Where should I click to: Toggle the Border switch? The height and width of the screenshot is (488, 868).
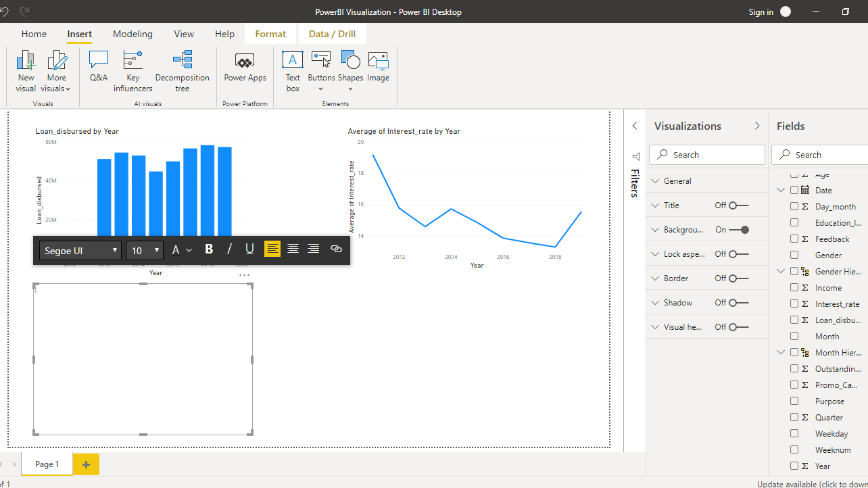(x=738, y=278)
